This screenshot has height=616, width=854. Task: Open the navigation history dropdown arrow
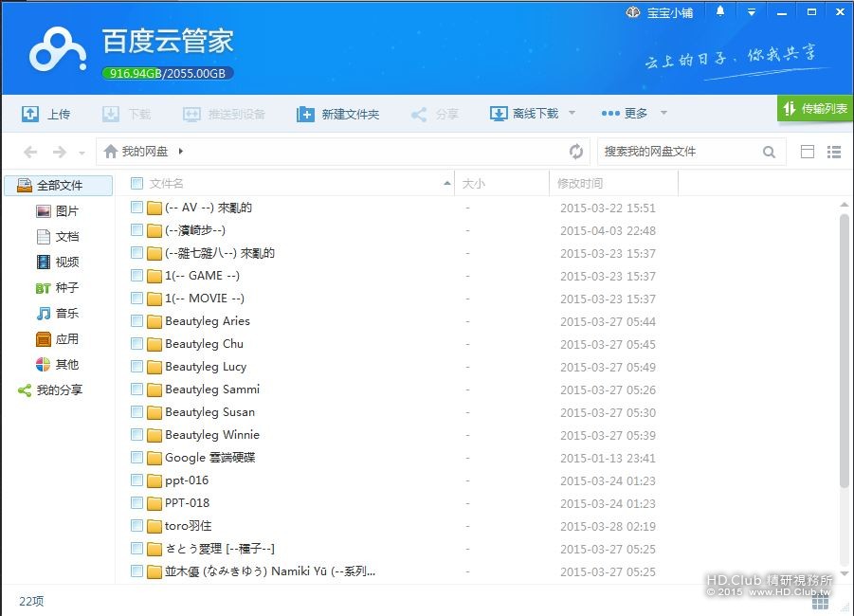(x=82, y=153)
